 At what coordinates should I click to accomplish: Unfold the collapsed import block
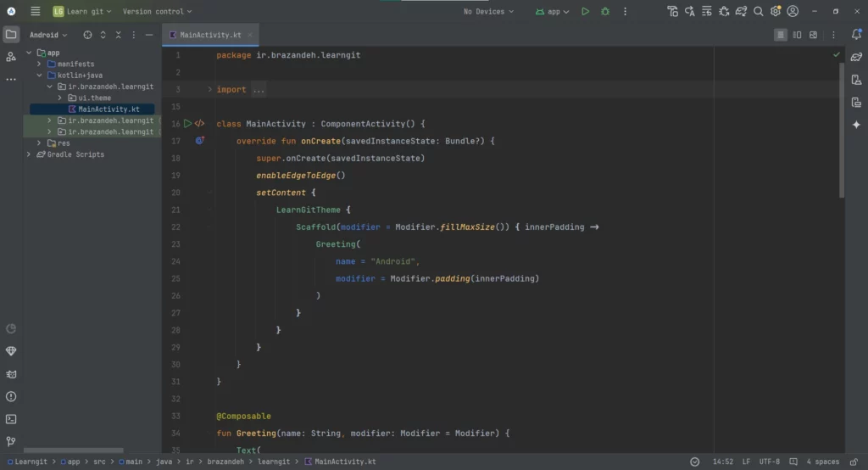tap(209, 89)
